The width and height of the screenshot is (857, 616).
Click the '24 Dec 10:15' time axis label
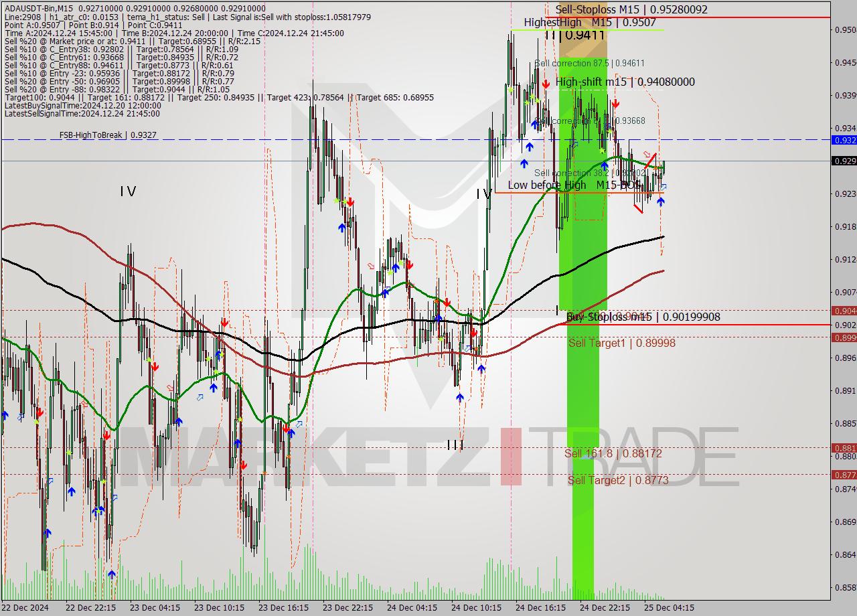(476, 608)
